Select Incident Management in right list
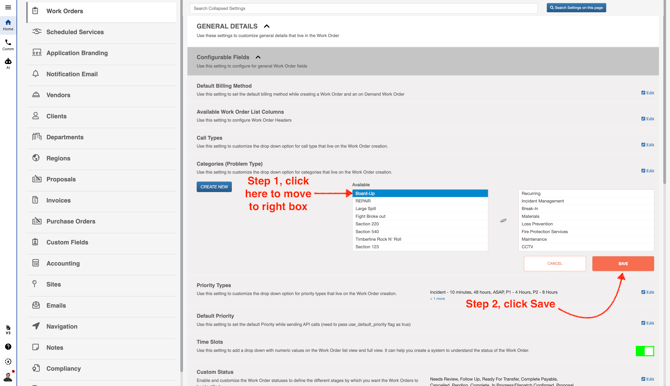This screenshot has width=670, height=386. click(x=586, y=201)
